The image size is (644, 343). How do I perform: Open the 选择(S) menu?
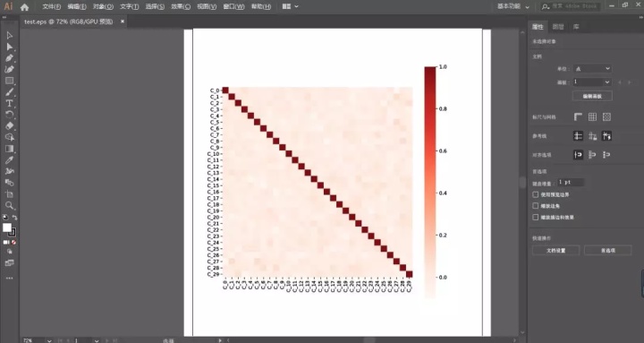pyautogui.click(x=155, y=6)
